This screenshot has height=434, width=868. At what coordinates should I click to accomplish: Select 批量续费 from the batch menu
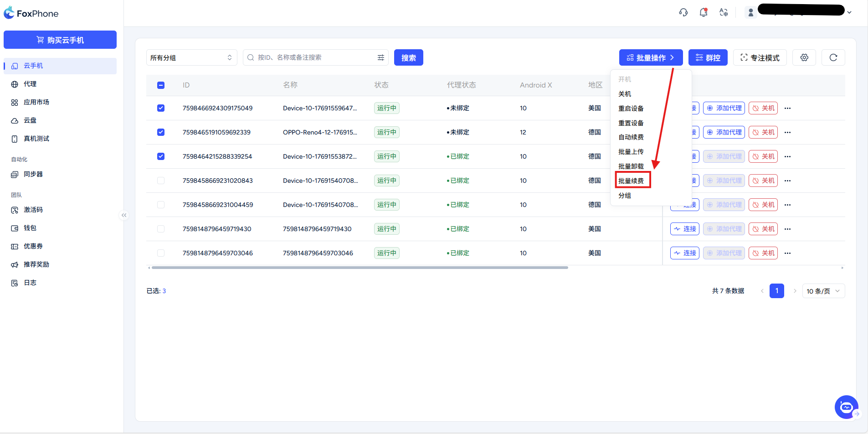point(631,181)
